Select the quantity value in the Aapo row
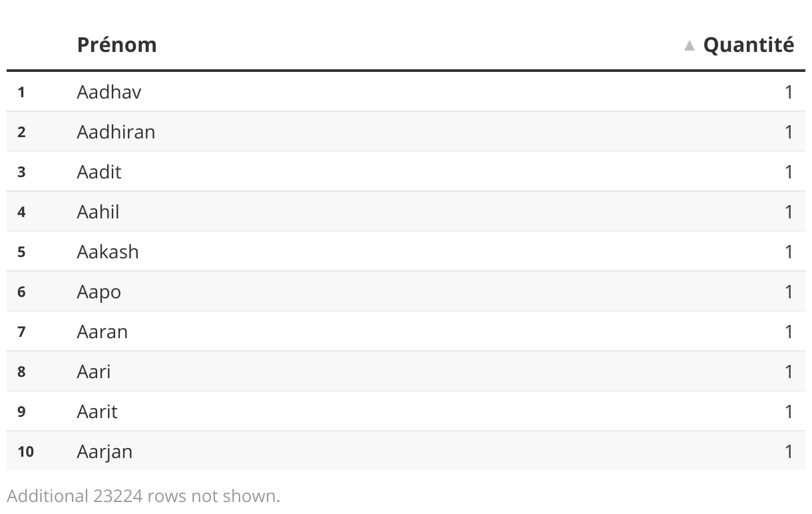 (789, 292)
